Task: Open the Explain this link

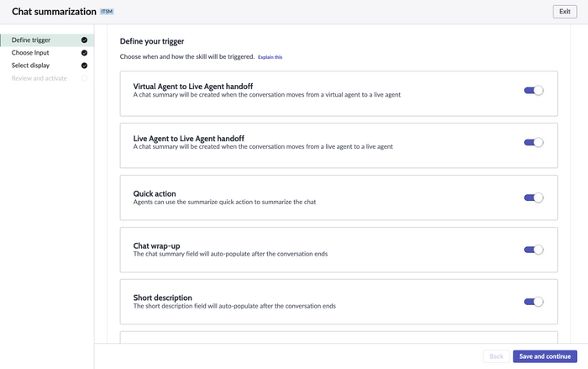Action: [x=270, y=57]
